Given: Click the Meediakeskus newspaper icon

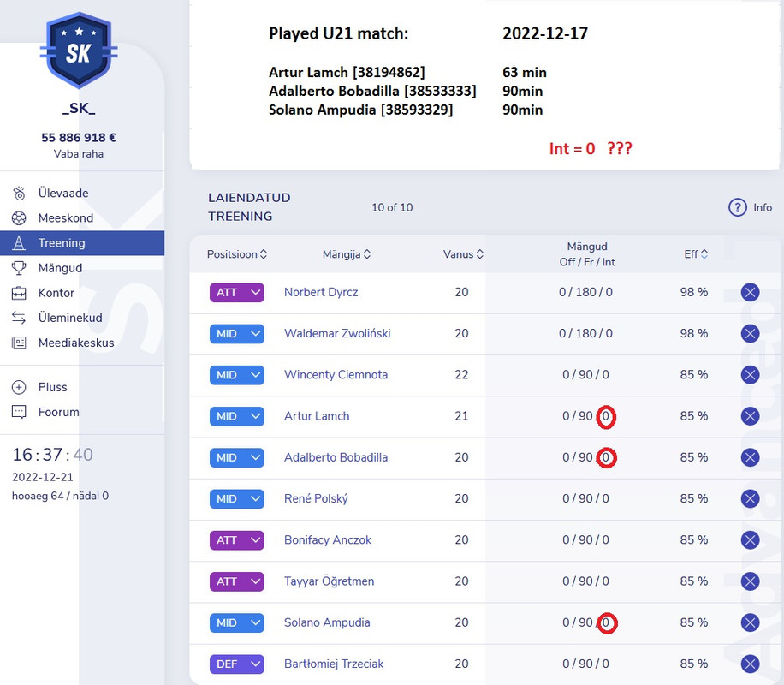Looking at the screenshot, I should (19, 342).
